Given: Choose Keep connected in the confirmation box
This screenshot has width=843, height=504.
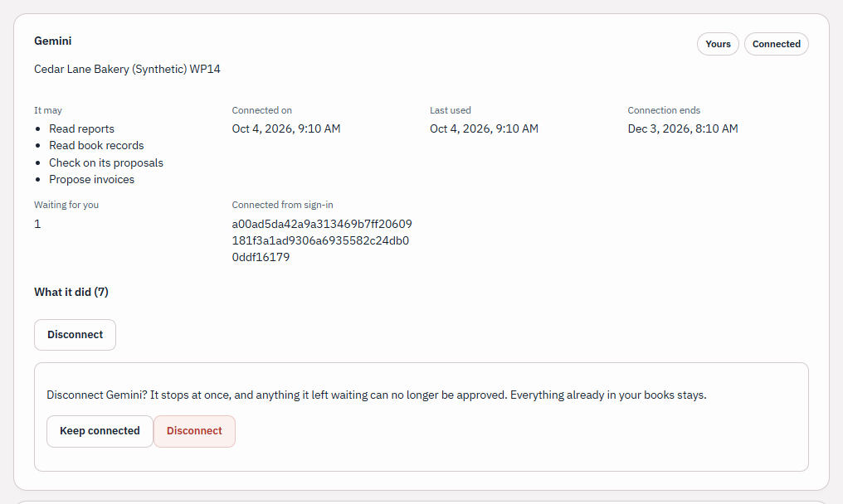Looking at the screenshot, I should coord(100,431).
